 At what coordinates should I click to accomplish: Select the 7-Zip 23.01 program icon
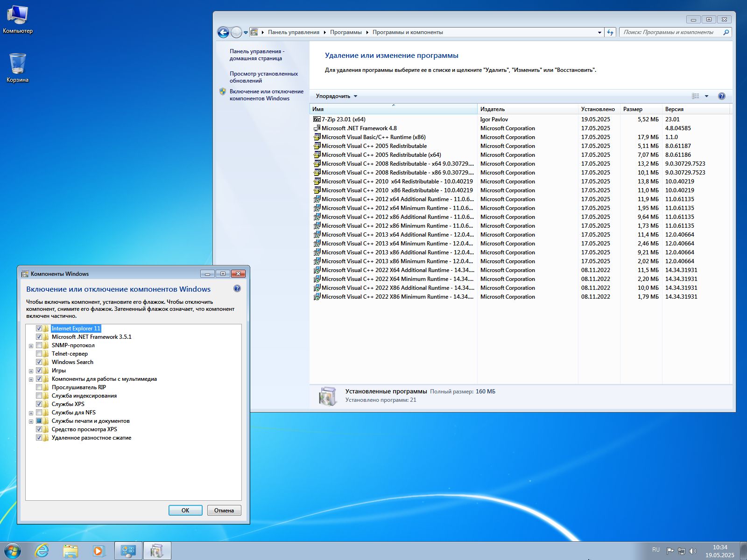(317, 119)
